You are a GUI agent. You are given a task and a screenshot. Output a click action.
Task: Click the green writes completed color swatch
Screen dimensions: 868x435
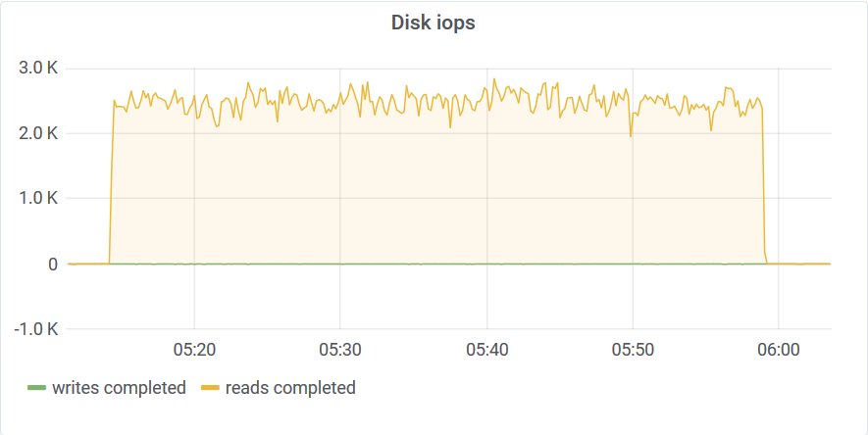tap(36, 388)
